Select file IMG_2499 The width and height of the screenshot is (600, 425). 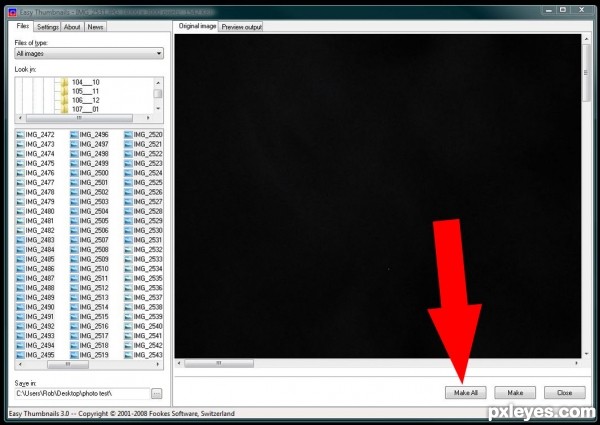coord(94,163)
